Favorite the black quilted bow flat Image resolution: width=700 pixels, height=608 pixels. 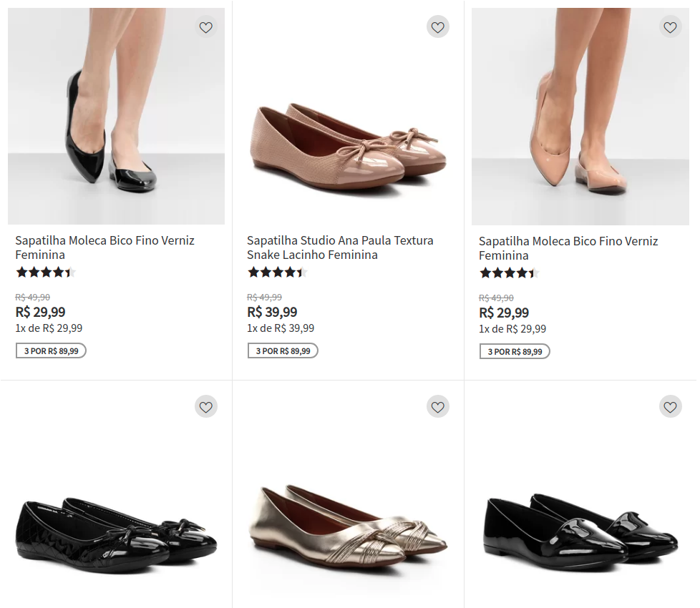(206, 407)
